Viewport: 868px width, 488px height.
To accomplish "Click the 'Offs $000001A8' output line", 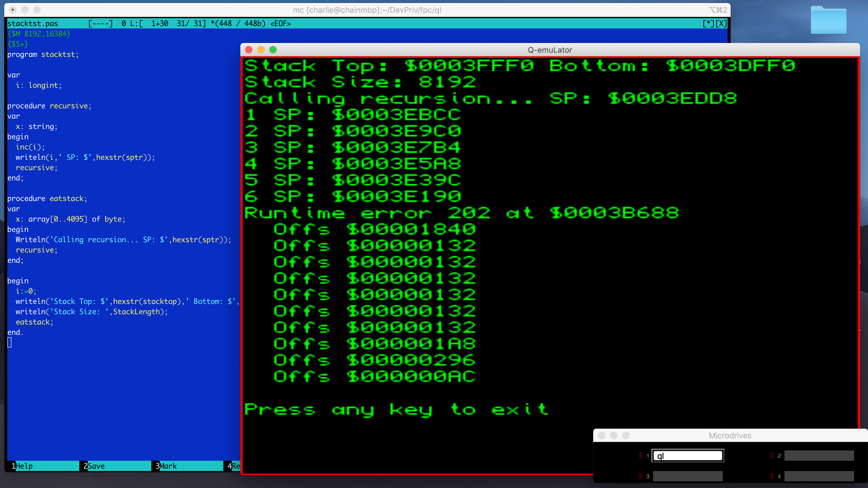I will [374, 345].
